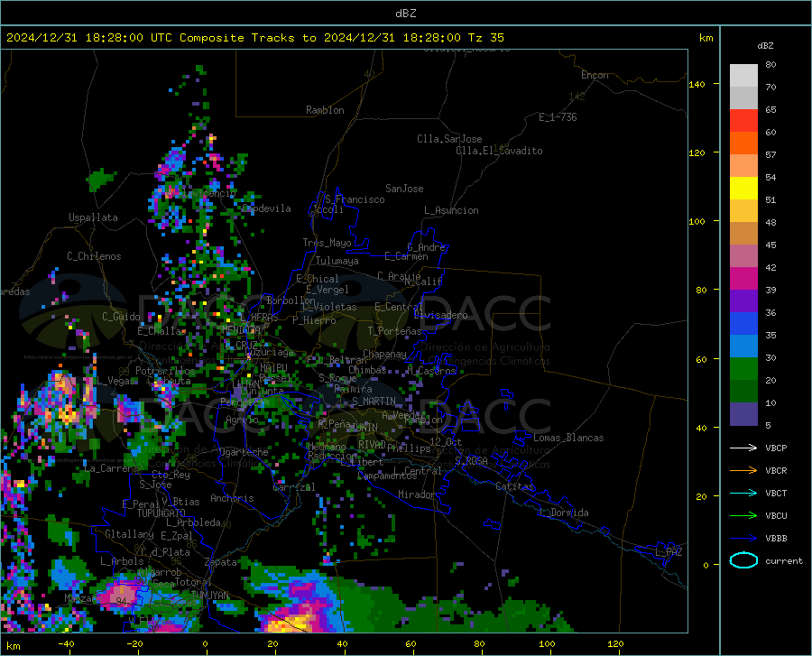Click the SanJose label
The image size is (812, 656).
pos(404,189)
